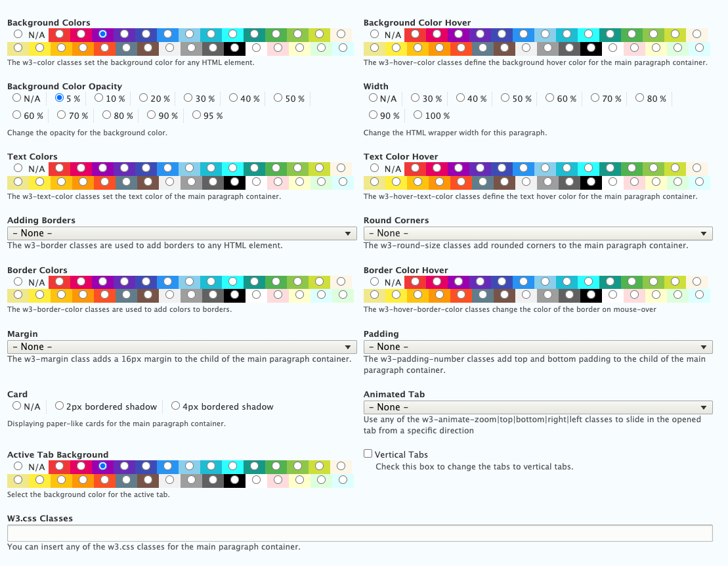728x566 pixels.
Task: Select yellow swatch in Text Color Hover
Action: pos(396,181)
